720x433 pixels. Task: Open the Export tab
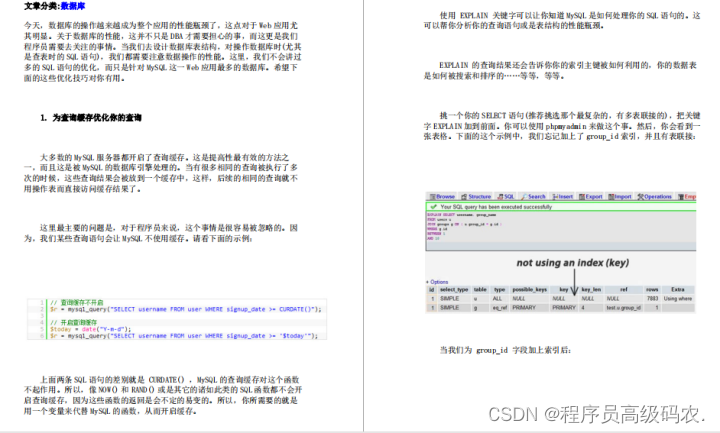(x=591, y=197)
